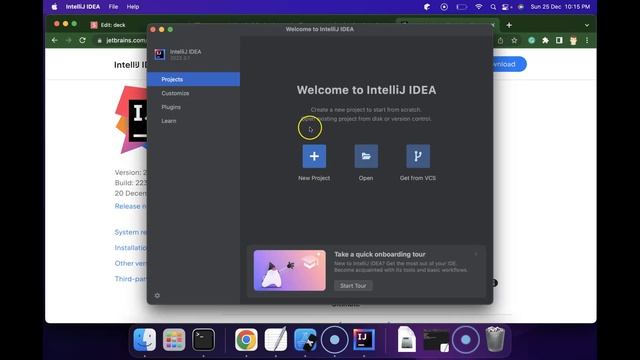Open the Trash in the dock
This screenshot has width=640, height=360.
[495, 340]
